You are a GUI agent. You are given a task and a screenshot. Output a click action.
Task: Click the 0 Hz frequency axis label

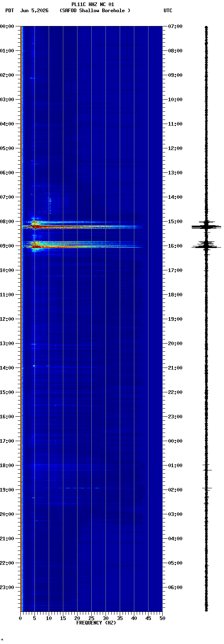point(20,618)
